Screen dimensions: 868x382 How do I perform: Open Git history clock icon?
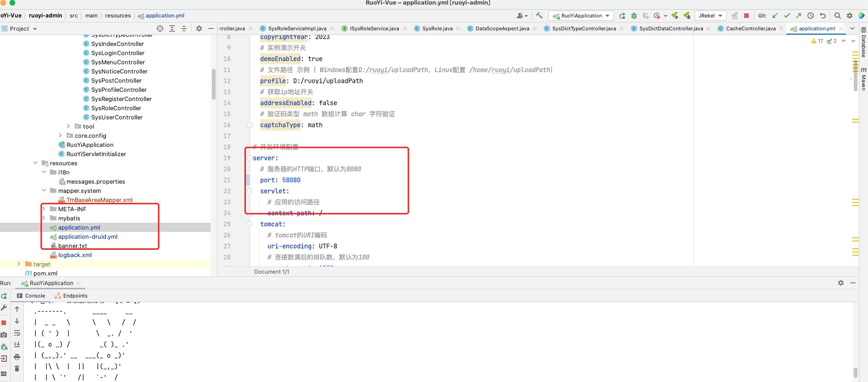(x=811, y=16)
